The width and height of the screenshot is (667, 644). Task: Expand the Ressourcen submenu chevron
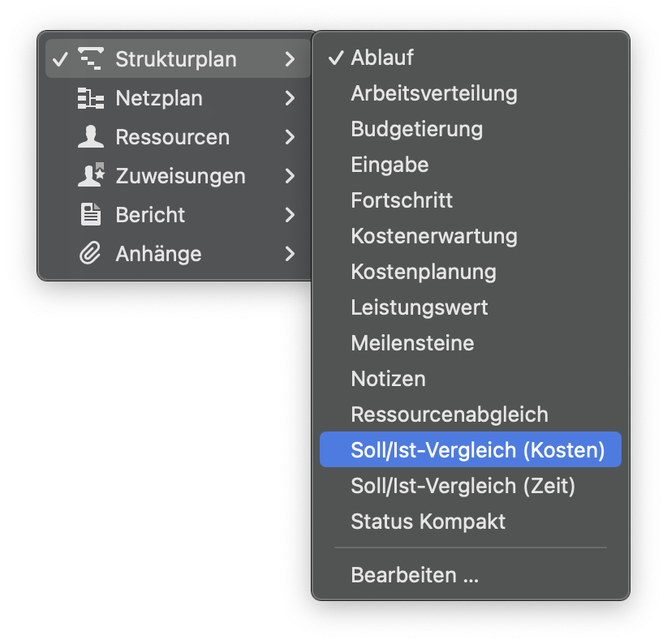pos(290,137)
